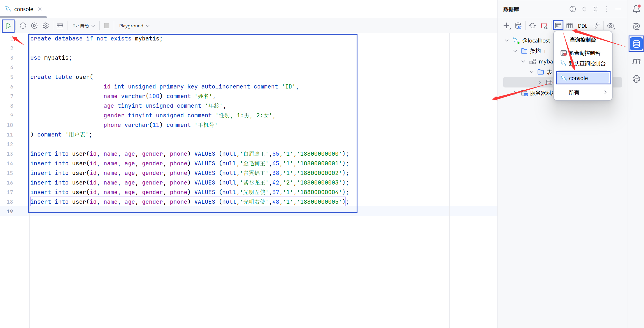Run the SQL script with Execute button
This screenshot has width=644, height=328.
(8, 26)
